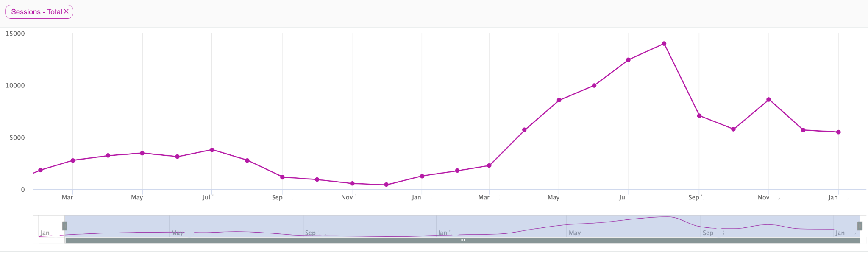Click the second-year March data point

coord(489,165)
